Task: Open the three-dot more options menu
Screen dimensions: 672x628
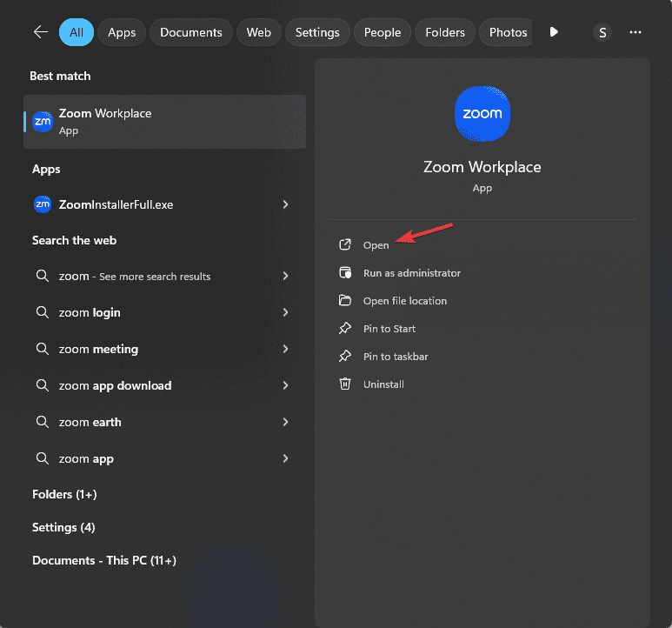Action: click(635, 32)
